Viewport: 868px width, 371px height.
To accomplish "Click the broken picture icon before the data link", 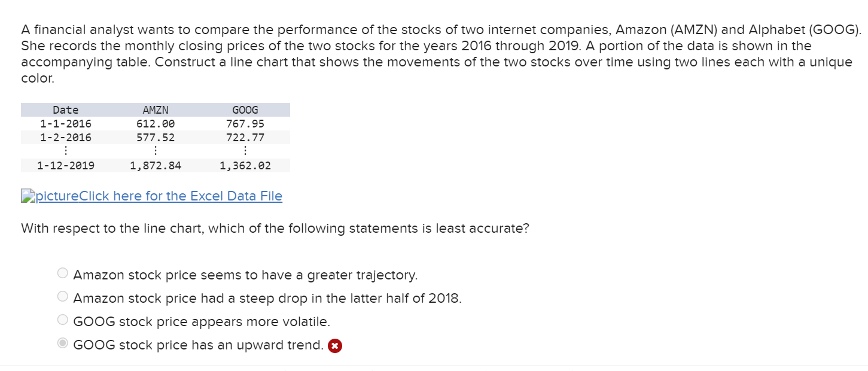I will pyautogui.click(x=27, y=196).
